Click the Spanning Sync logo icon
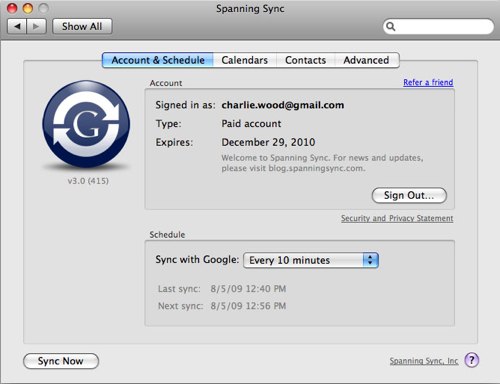 (86, 124)
